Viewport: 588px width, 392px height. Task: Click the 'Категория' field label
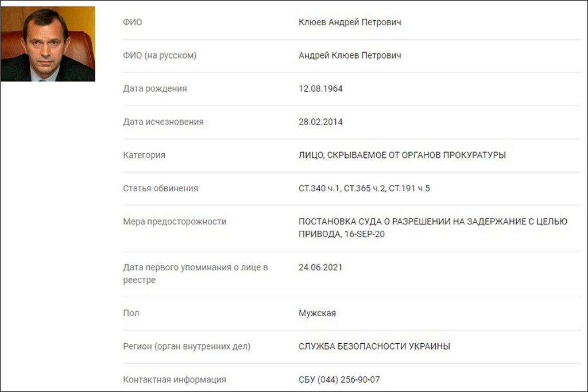click(x=144, y=156)
